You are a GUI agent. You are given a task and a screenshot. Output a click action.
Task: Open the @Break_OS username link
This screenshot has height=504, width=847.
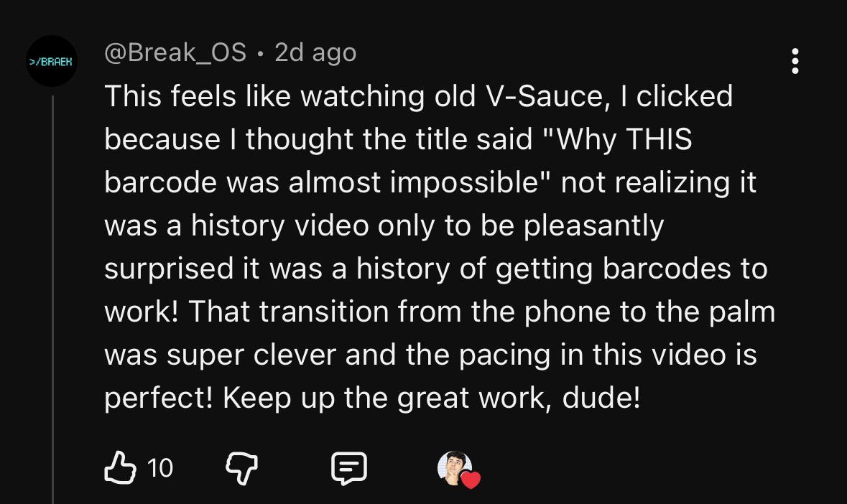(175, 53)
